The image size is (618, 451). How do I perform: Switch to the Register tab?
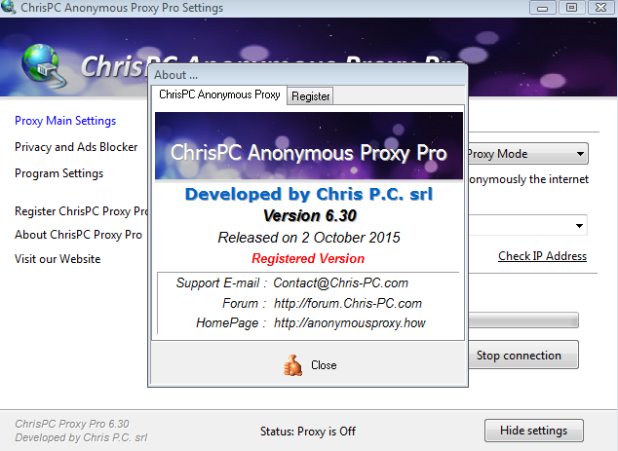(x=310, y=96)
